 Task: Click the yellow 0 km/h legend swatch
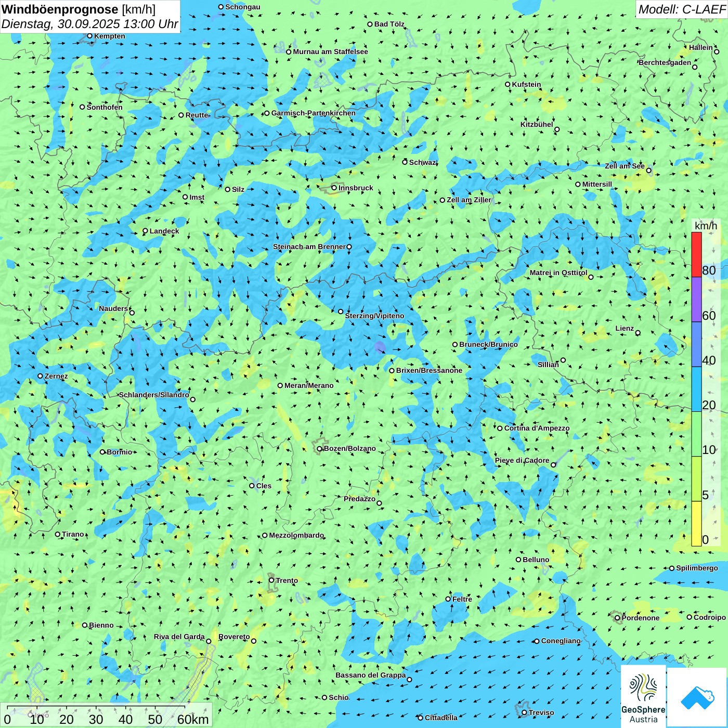coord(696,524)
